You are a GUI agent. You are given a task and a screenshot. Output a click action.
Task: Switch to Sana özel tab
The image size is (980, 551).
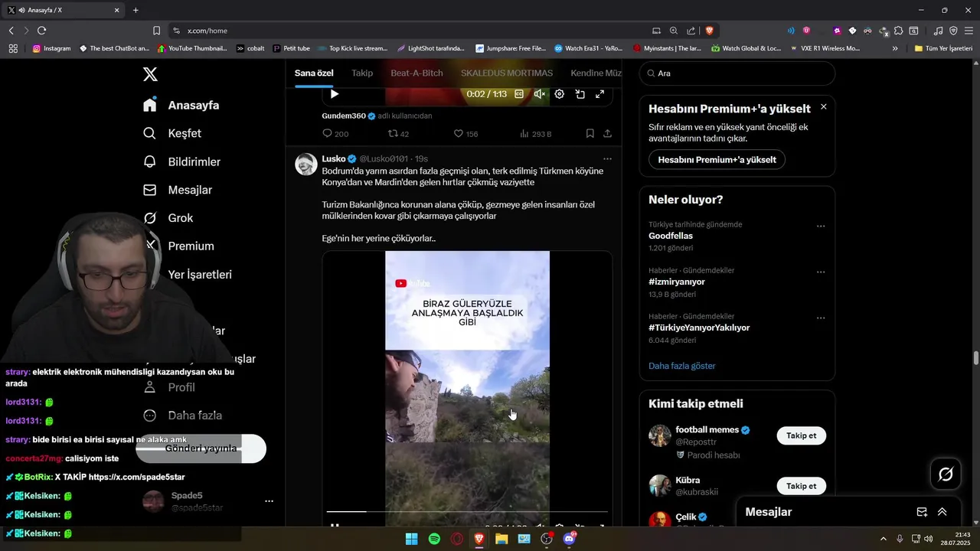pos(314,73)
